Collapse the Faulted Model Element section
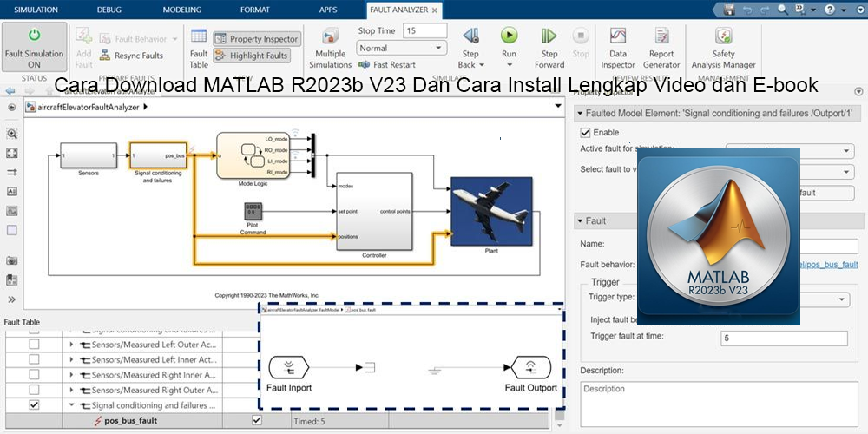Image resolution: width=868 pixels, height=434 pixels. click(x=580, y=114)
